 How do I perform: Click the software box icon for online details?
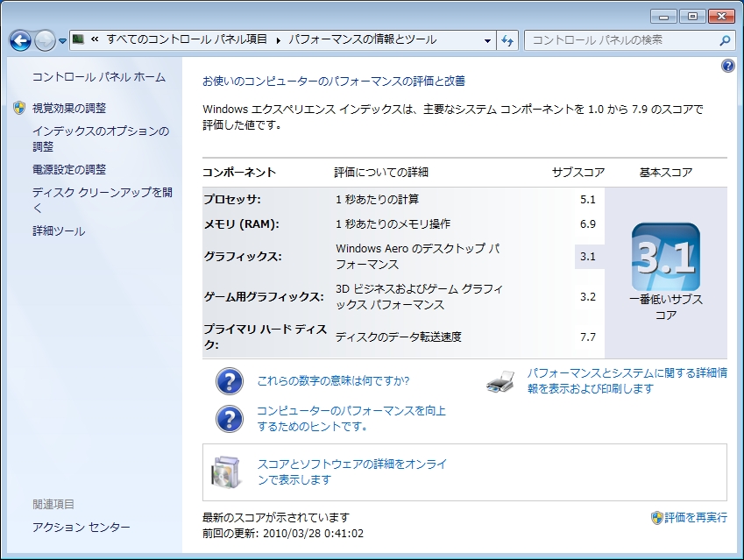pyautogui.click(x=225, y=471)
